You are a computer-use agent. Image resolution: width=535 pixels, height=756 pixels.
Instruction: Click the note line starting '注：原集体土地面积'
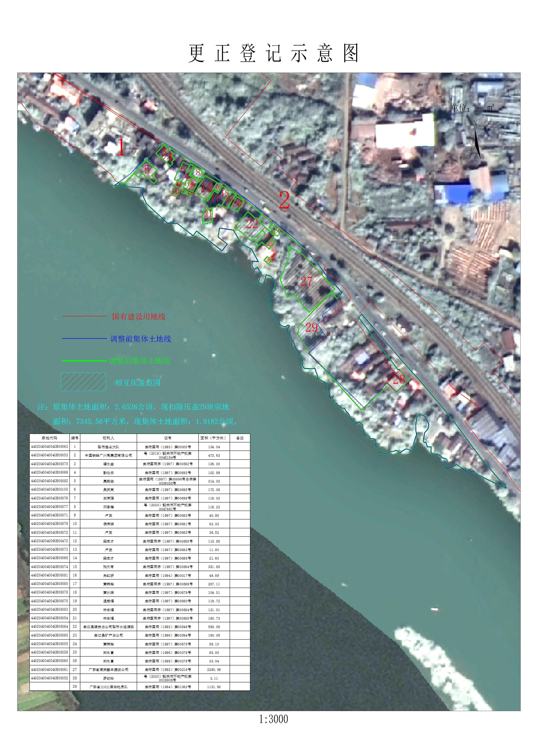click(133, 407)
